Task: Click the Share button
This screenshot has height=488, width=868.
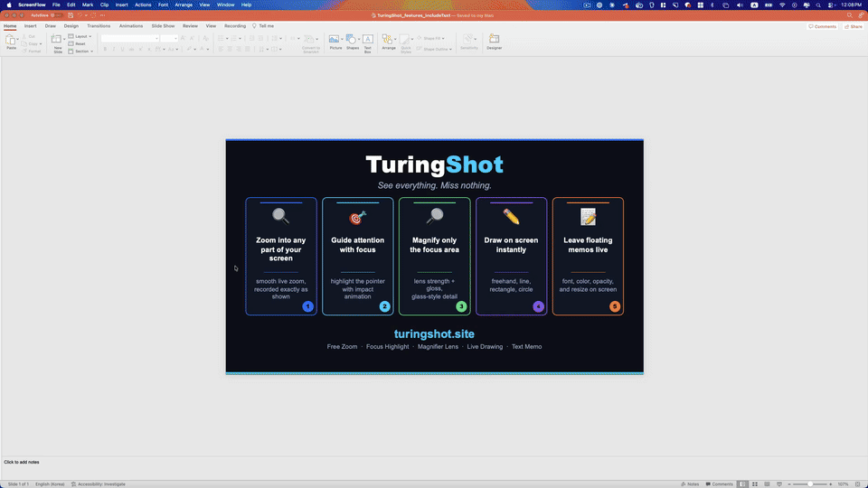Action: coord(853,26)
